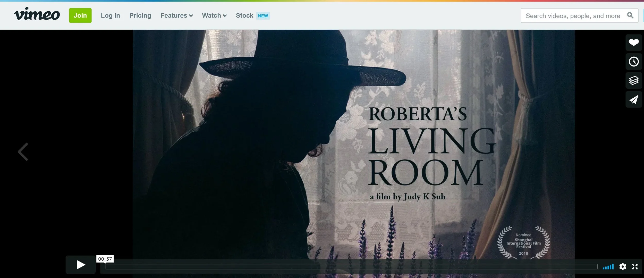This screenshot has width=644, height=278.
Task: Open the Stock link
Action: (x=244, y=15)
